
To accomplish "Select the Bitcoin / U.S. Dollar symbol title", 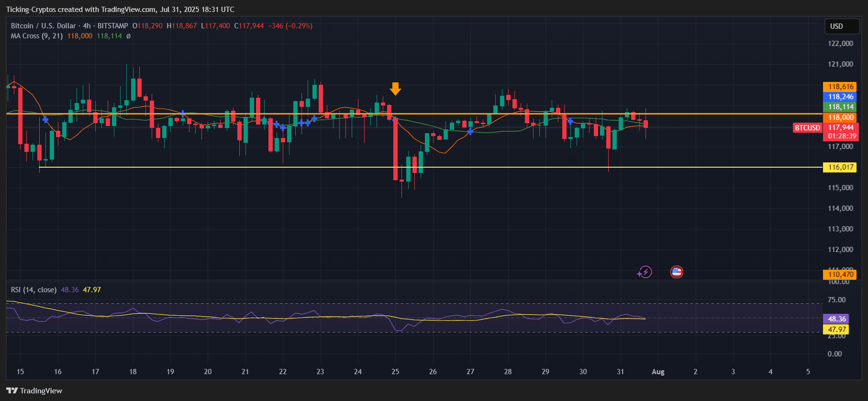I will click(x=43, y=26).
